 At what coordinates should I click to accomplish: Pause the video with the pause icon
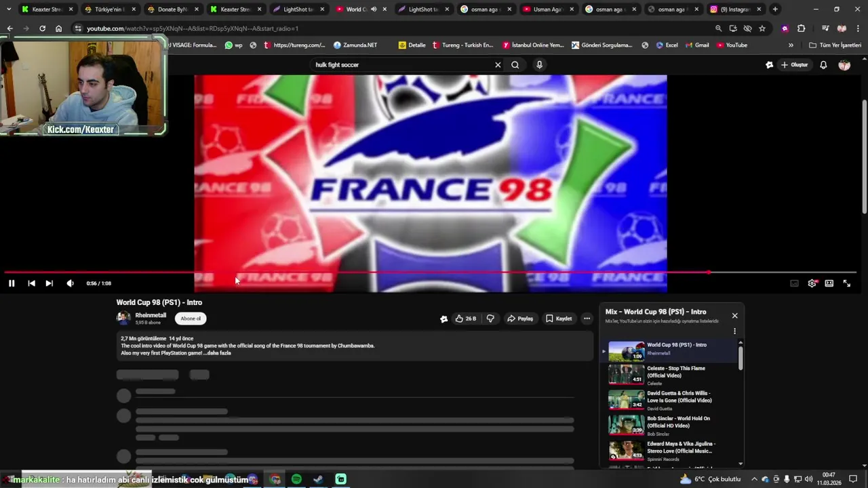[x=12, y=283]
